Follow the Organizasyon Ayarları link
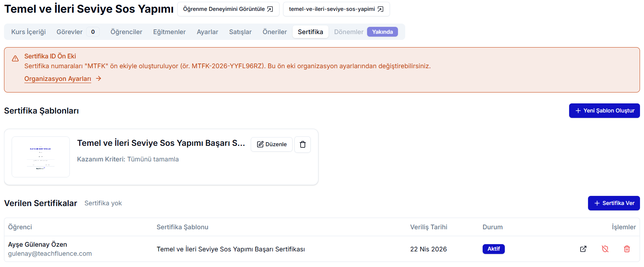 (58, 79)
